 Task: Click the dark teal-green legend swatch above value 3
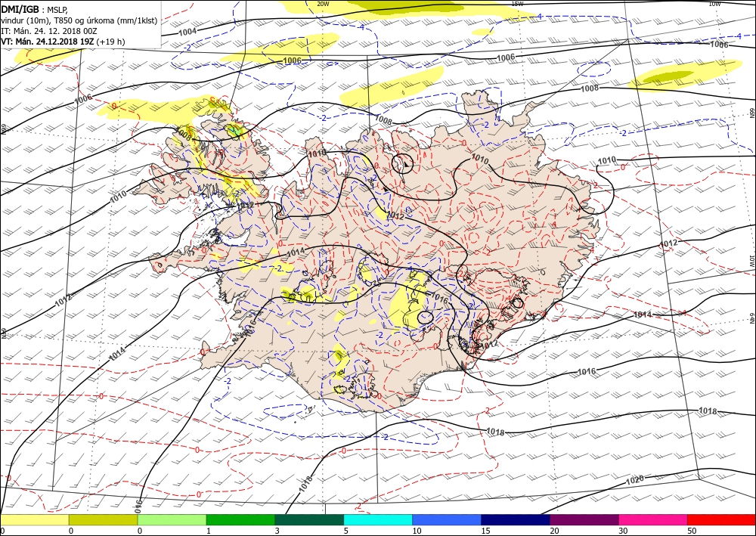tap(309, 520)
